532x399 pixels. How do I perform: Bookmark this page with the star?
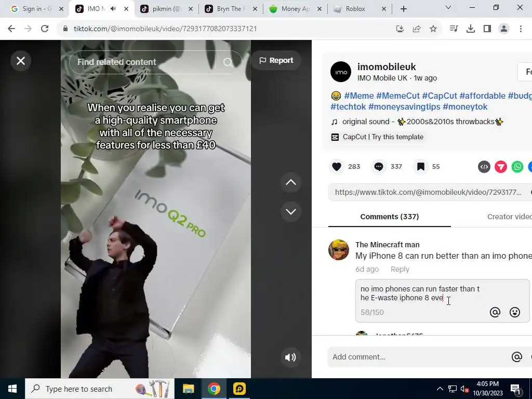pos(433,29)
